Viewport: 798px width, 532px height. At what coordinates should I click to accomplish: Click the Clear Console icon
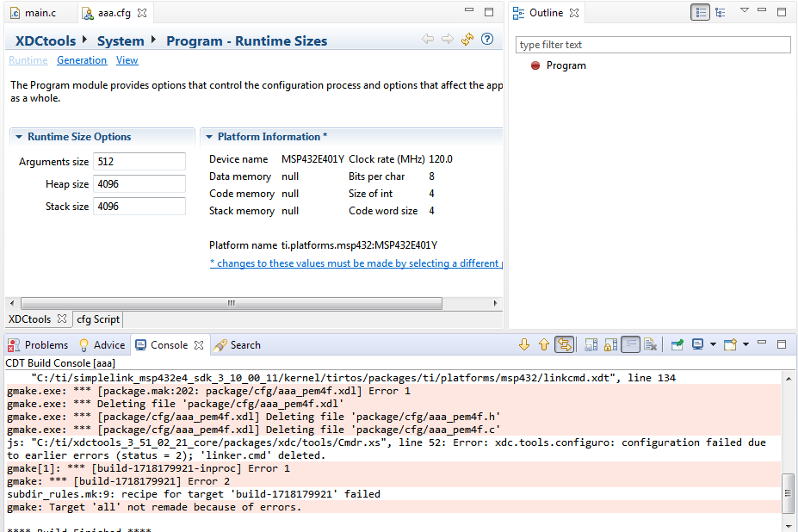pos(651,345)
